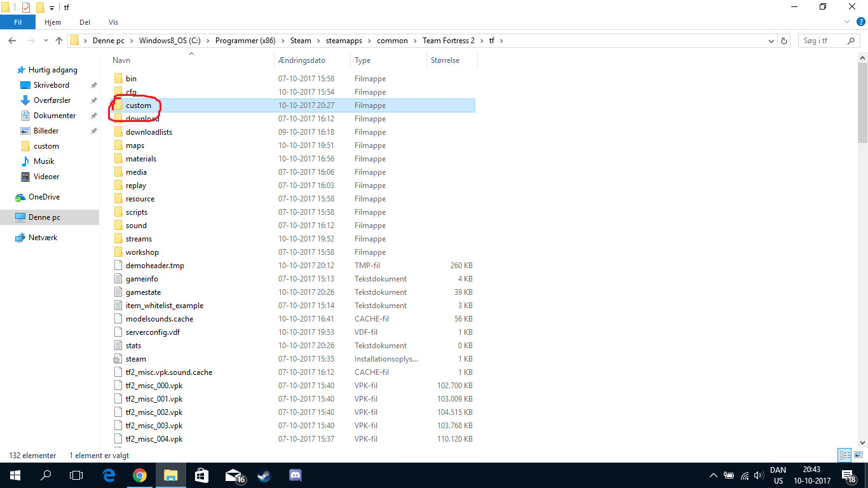Select the bin folder icon

(x=118, y=79)
